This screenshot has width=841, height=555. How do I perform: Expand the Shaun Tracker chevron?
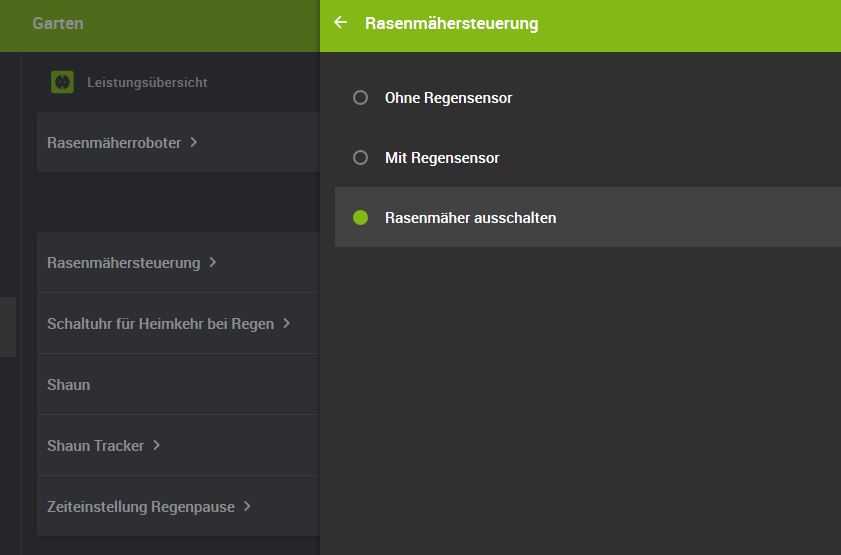coord(157,445)
